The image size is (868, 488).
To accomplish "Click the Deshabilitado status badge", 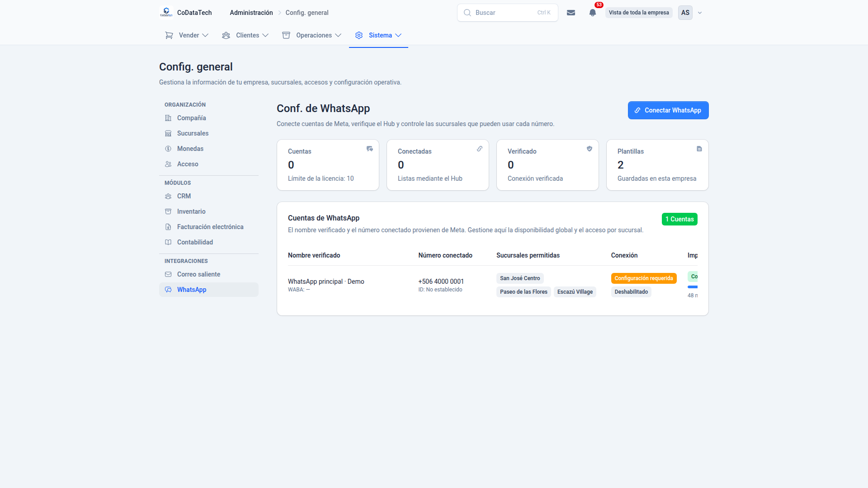I will [631, 292].
